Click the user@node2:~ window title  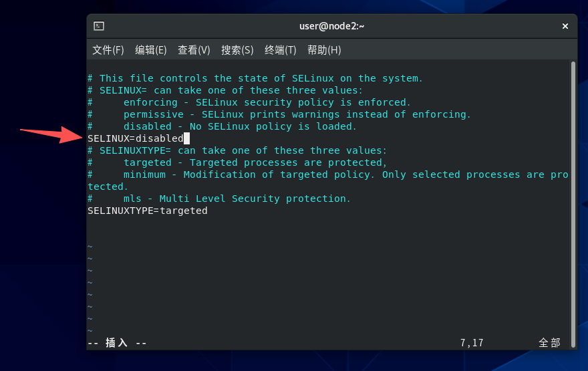pos(332,26)
